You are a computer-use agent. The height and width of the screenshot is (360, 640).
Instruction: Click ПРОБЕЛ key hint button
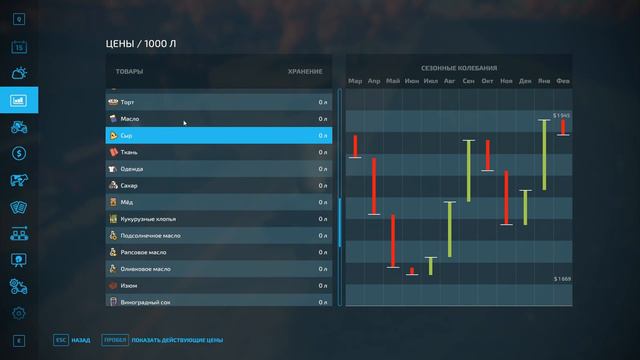[115, 340]
